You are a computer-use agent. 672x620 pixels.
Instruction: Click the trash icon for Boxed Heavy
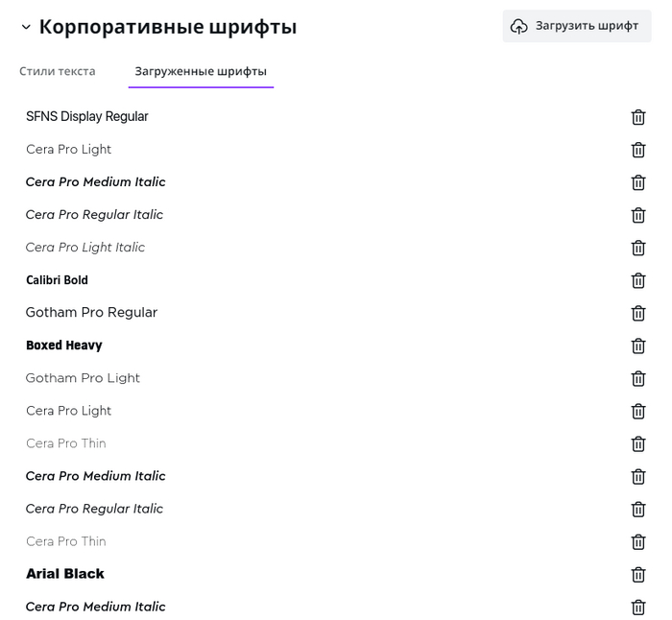638,346
